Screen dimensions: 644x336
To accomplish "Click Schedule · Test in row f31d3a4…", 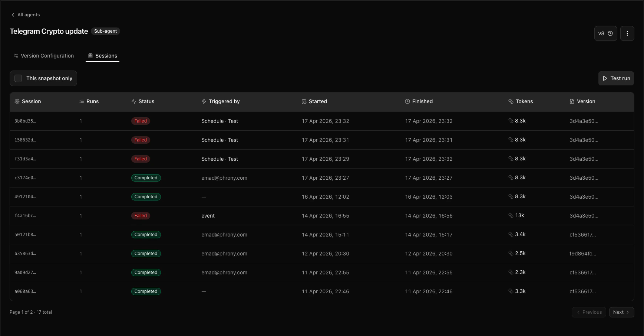I will (220, 159).
